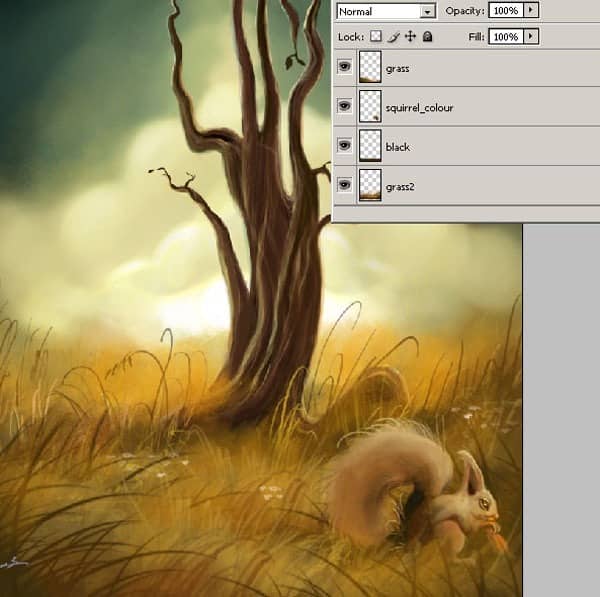Viewport: 600px width, 597px height.
Task: Open the Fill slider arrow
Action: point(531,36)
